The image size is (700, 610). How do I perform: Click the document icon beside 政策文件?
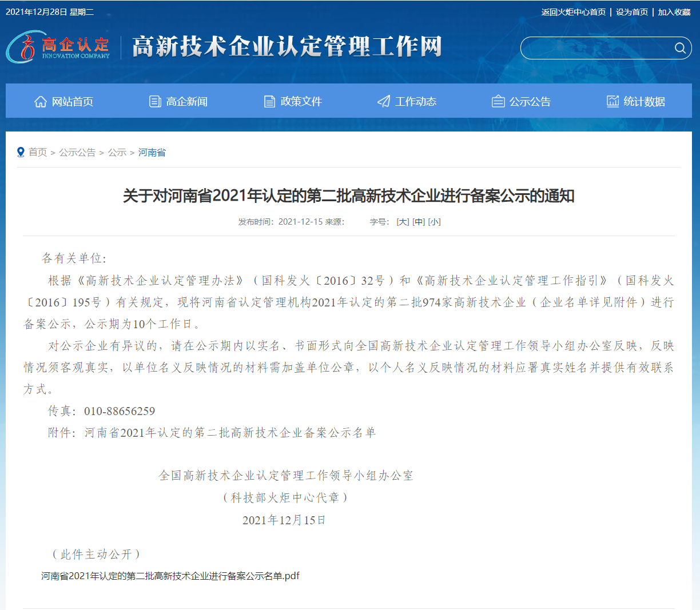click(x=269, y=102)
